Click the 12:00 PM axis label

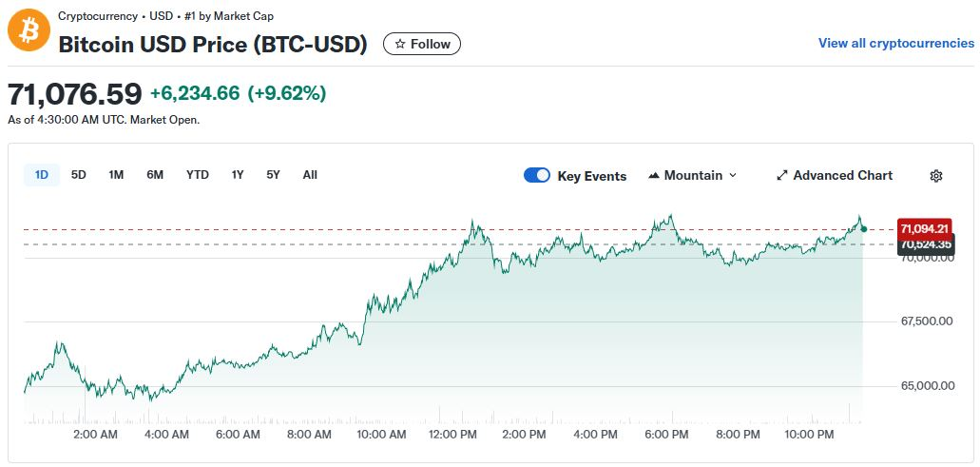coord(452,435)
